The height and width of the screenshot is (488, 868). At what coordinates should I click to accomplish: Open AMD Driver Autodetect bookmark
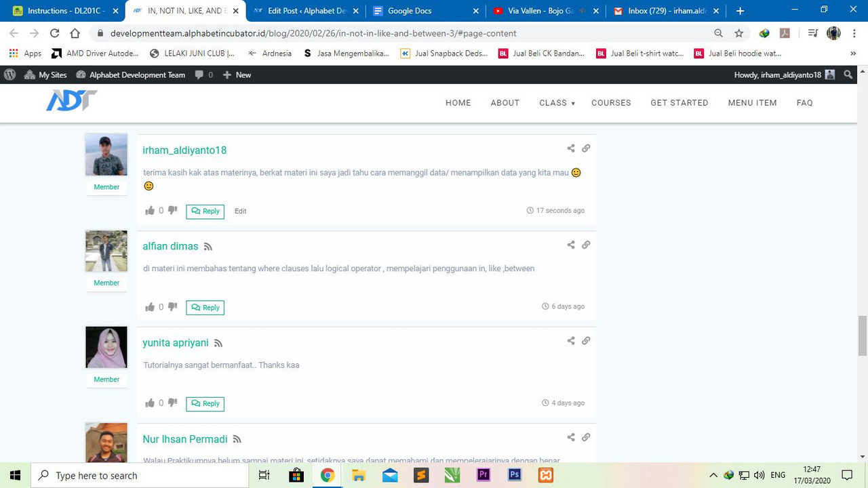pos(95,54)
